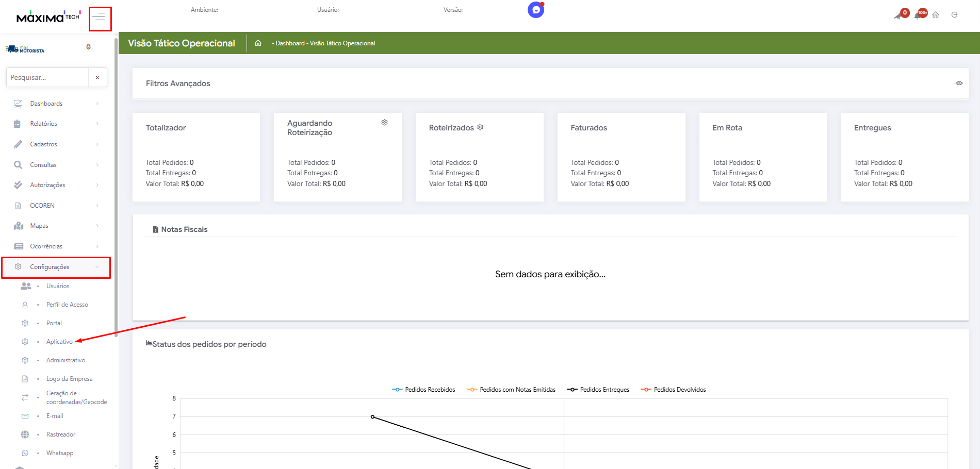Open the chat support bubble icon

pyautogui.click(x=536, y=10)
